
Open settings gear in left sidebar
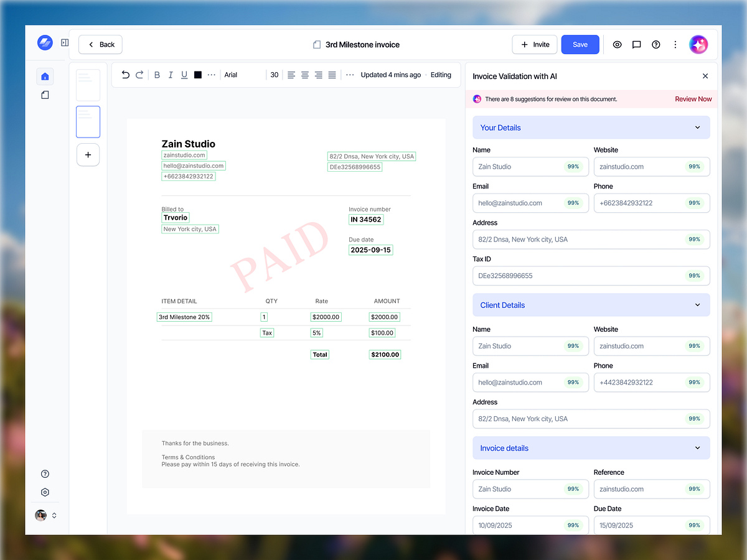click(x=45, y=492)
